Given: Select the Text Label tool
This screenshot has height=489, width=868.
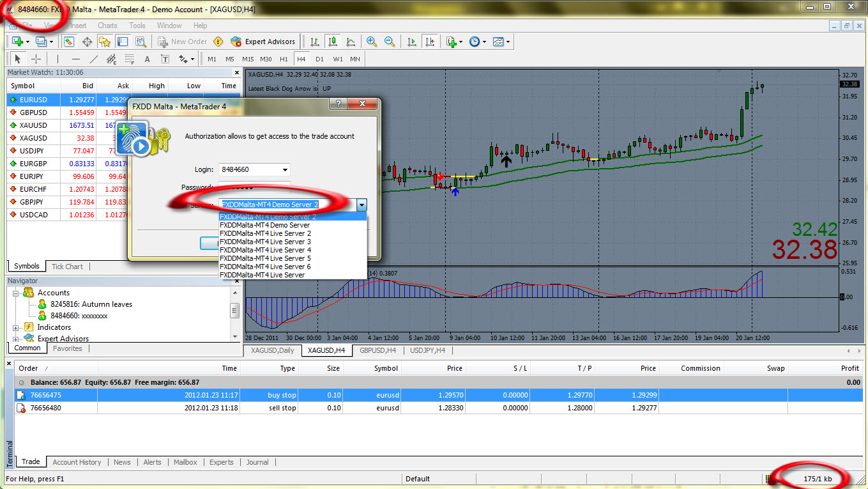Looking at the screenshot, I should coord(165,59).
